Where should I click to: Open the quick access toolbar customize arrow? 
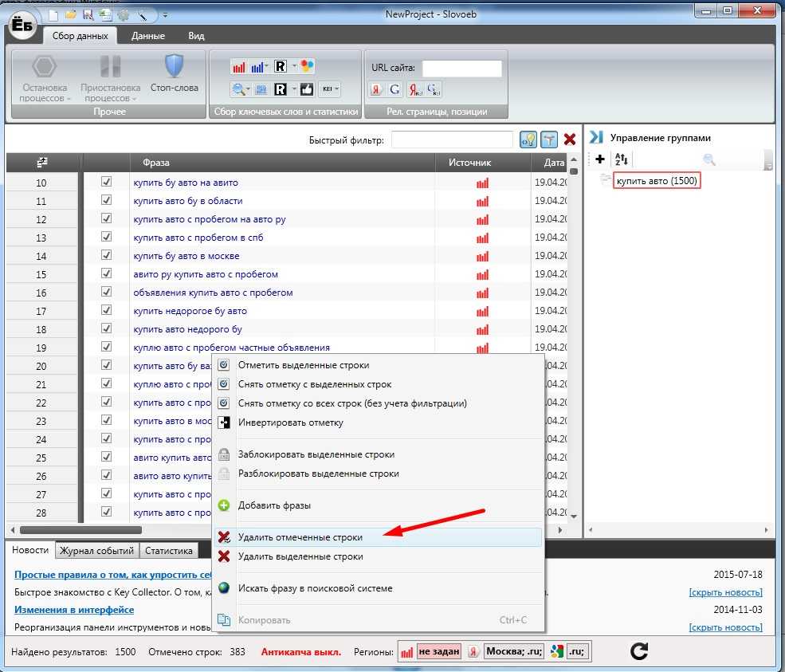coord(165,14)
